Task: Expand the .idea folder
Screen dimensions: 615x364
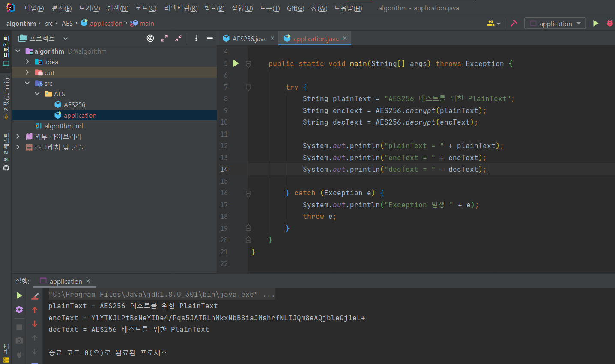Action: pos(27,62)
